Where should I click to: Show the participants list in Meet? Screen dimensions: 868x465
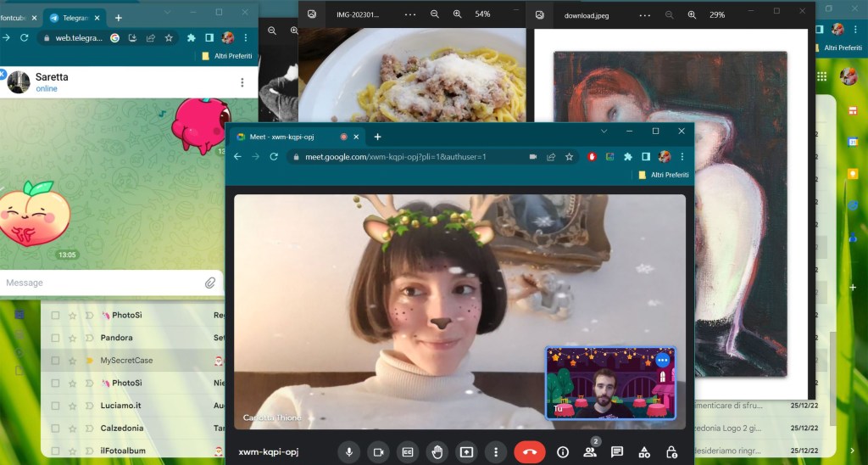[590, 452]
